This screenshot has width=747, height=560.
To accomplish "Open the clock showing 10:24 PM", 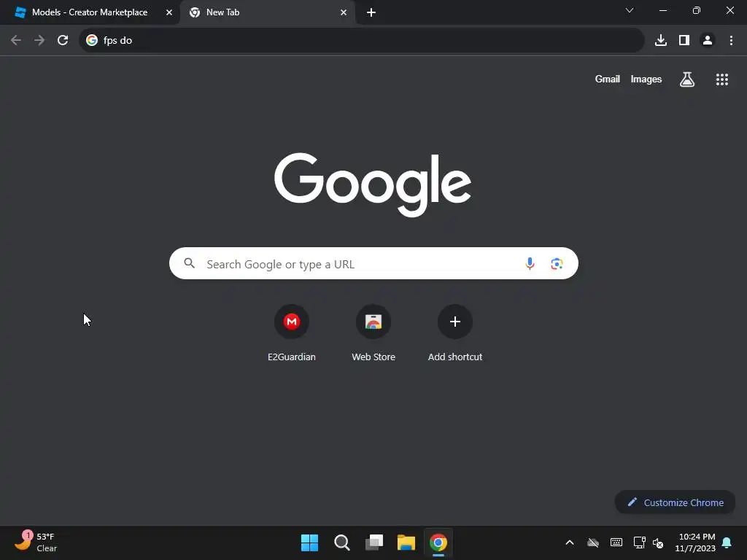I will [x=695, y=542].
